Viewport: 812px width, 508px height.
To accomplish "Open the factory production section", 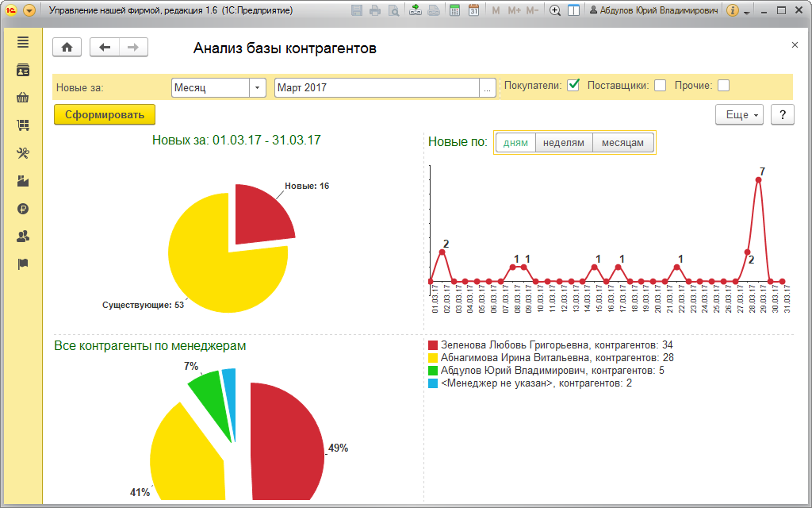I will [x=22, y=181].
